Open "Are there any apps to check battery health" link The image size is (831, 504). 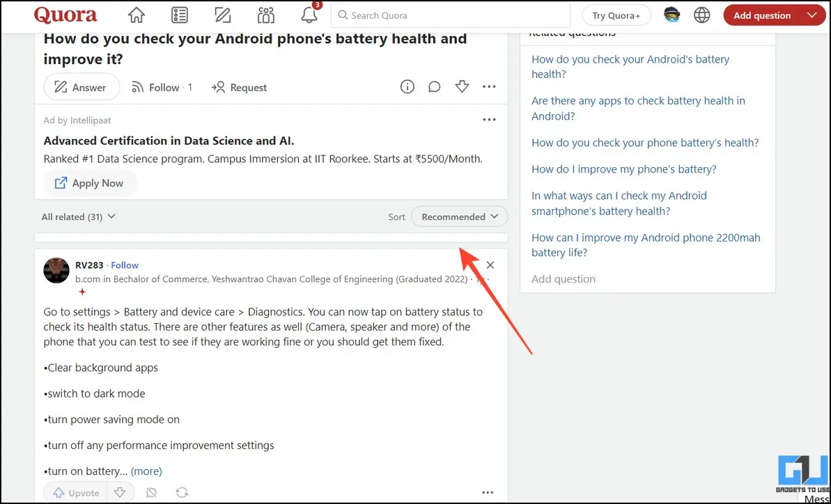click(638, 109)
